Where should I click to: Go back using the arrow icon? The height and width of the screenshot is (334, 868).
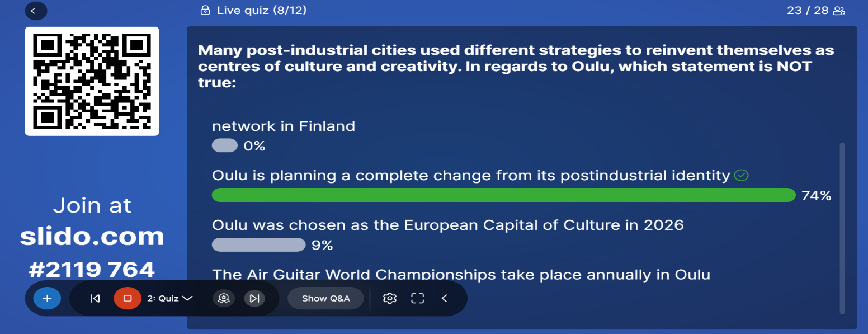(36, 11)
